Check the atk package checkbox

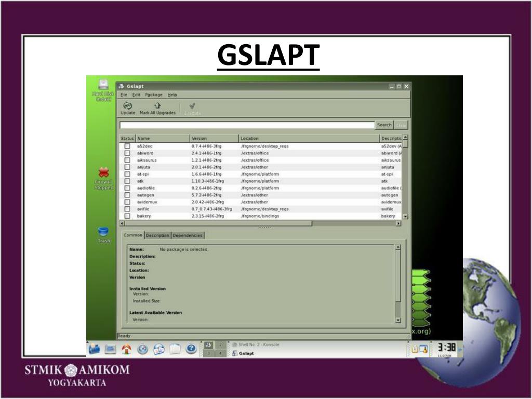click(127, 181)
